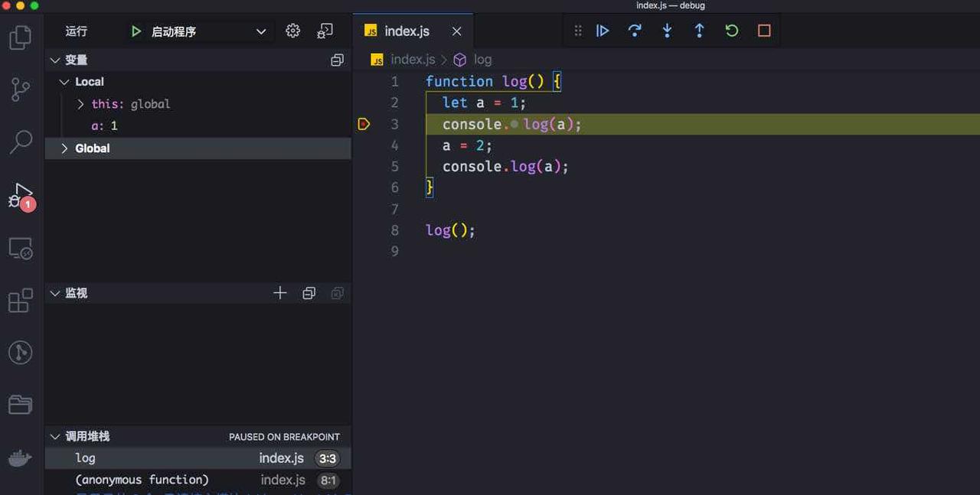The width and height of the screenshot is (980, 495).
Task: Step into the function call
Action: (x=667, y=30)
